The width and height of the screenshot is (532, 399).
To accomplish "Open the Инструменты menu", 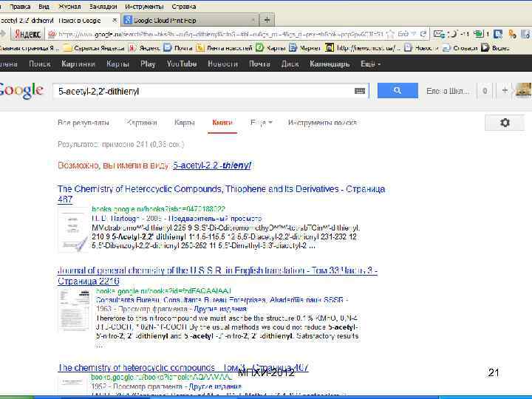I will point(144,7).
